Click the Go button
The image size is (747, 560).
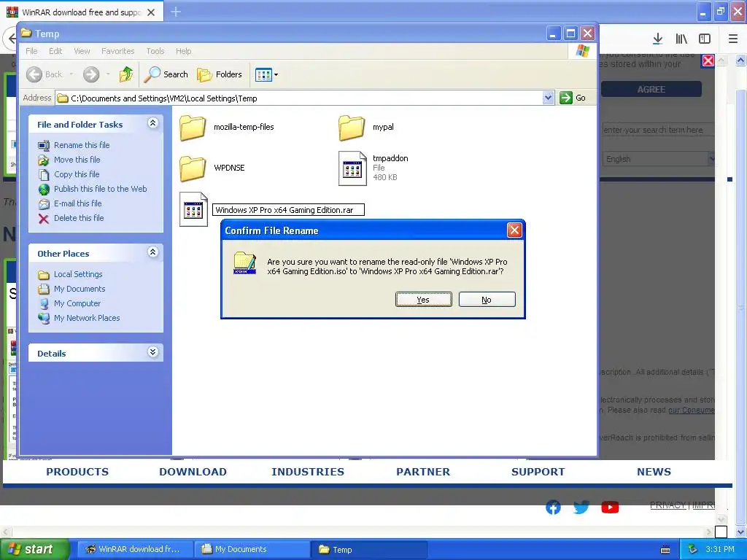pyautogui.click(x=573, y=98)
